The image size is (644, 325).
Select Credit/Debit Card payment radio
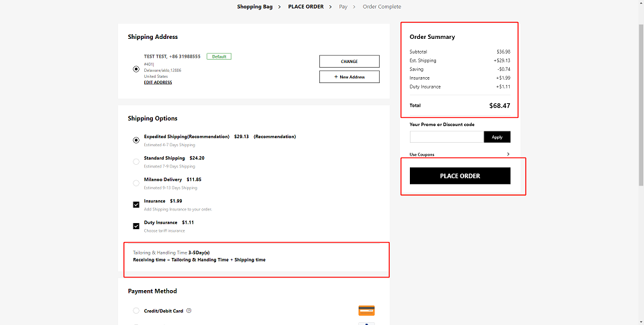click(136, 311)
